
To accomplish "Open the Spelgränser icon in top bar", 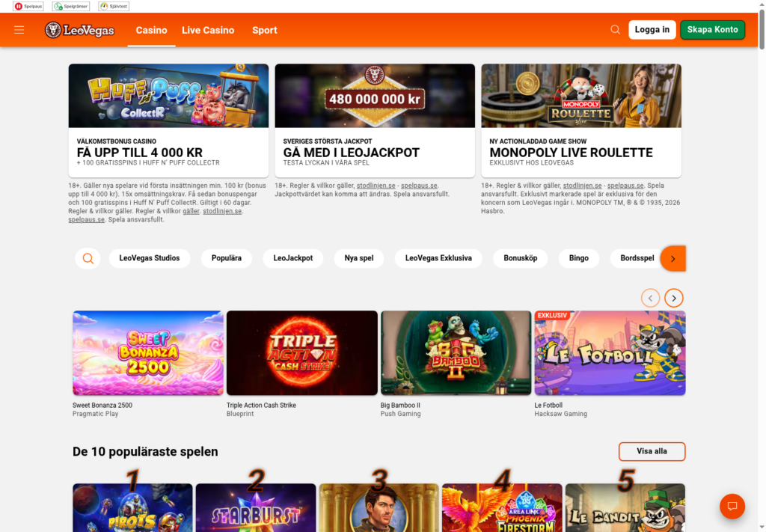I will [71, 6].
